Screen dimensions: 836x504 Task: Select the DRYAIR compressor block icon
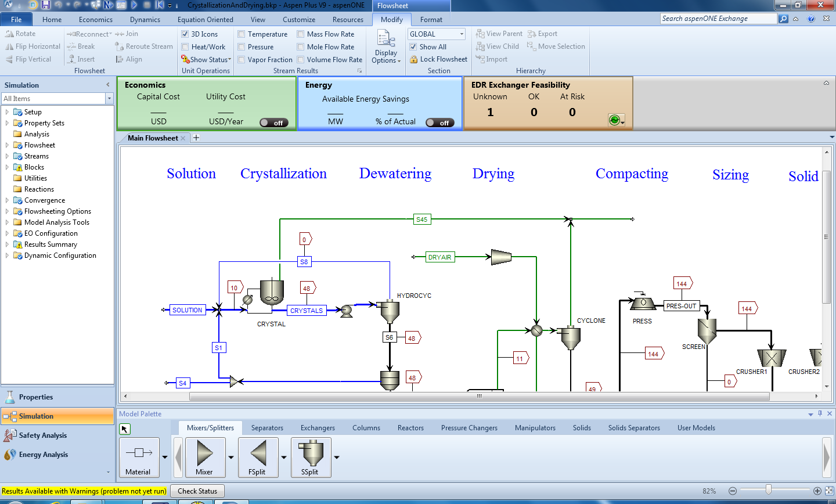[501, 257]
